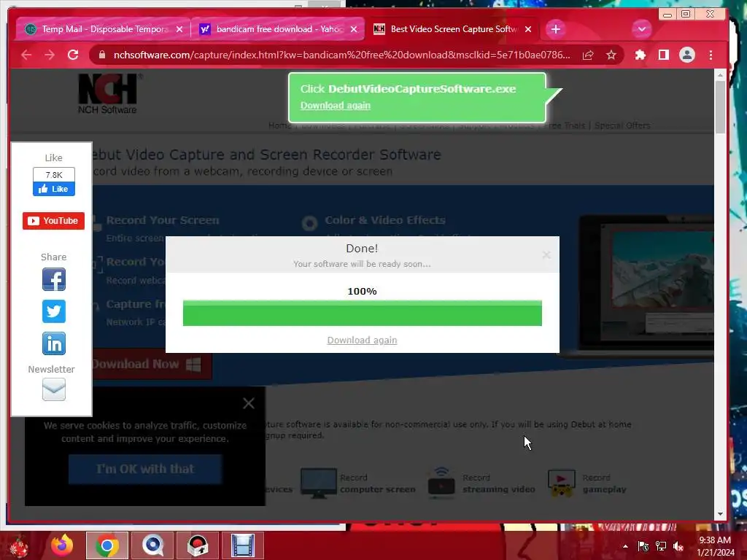
Task: Close the Temp Mail tab
Action: tap(179, 29)
